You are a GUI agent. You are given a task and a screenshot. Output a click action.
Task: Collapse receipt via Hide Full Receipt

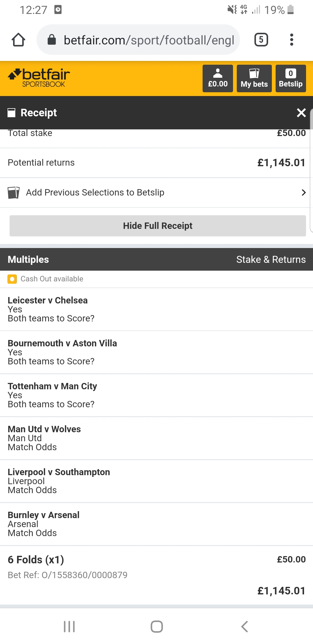[158, 226]
